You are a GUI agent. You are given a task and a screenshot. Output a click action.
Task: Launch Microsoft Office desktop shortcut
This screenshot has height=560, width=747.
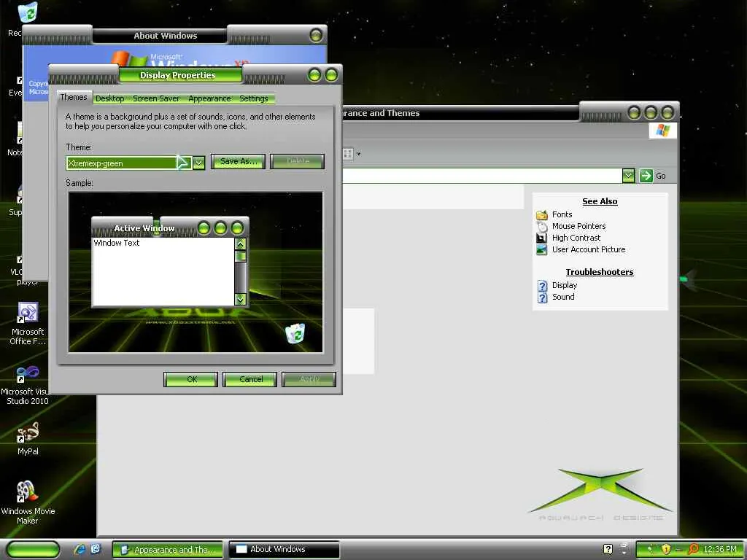pyautogui.click(x=28, y=313)
